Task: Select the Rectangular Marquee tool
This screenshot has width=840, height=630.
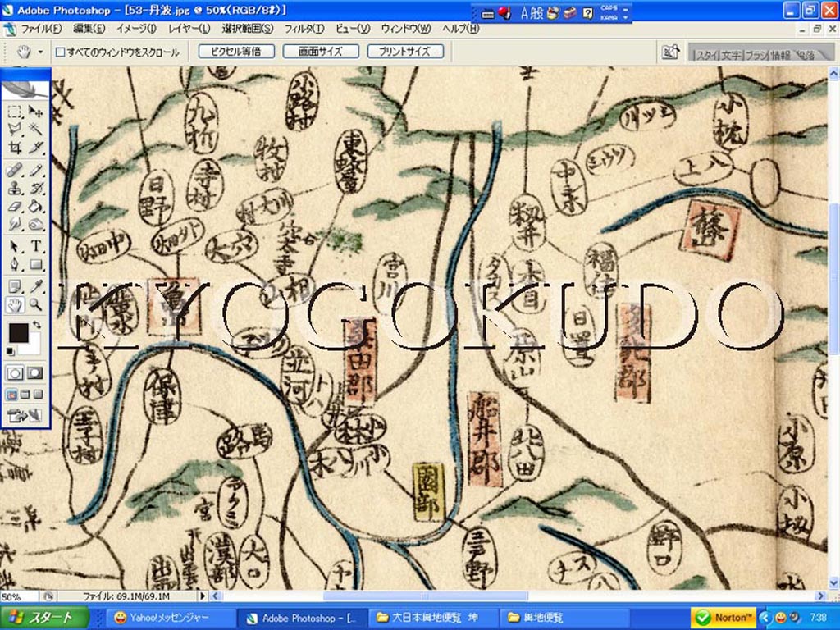Action: click(15, 112)
